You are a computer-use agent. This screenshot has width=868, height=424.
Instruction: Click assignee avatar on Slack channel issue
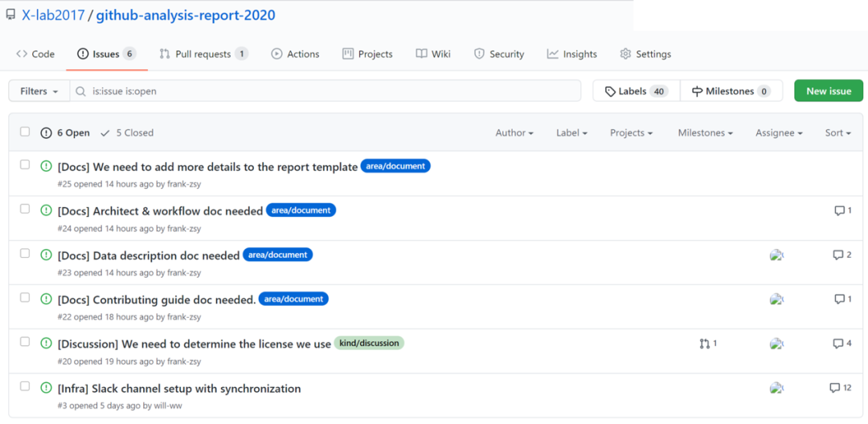click(x=776, y=388)
